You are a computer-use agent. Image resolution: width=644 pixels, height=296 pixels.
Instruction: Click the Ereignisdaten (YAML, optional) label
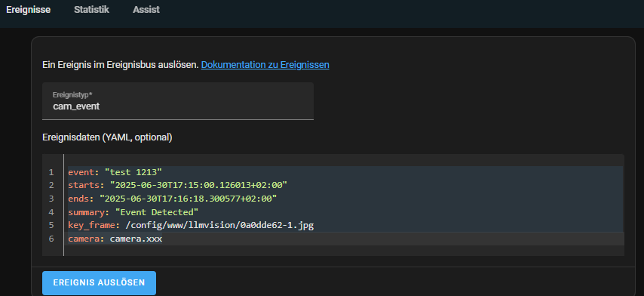[x=107, y=137]
